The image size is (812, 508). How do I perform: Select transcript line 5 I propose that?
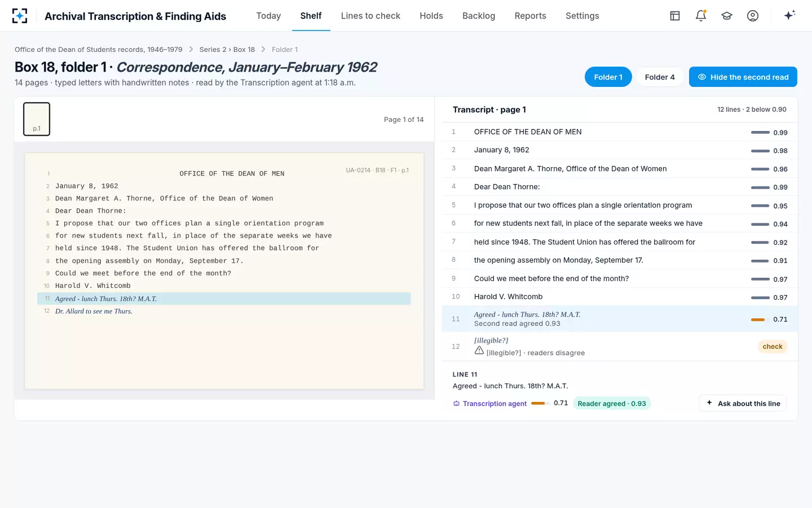[x=620, y=205]
